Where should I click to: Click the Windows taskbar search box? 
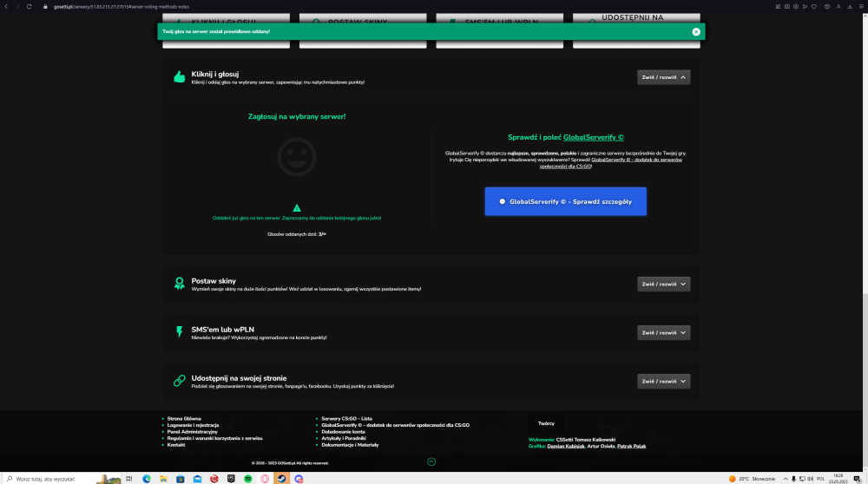(61, 479)
